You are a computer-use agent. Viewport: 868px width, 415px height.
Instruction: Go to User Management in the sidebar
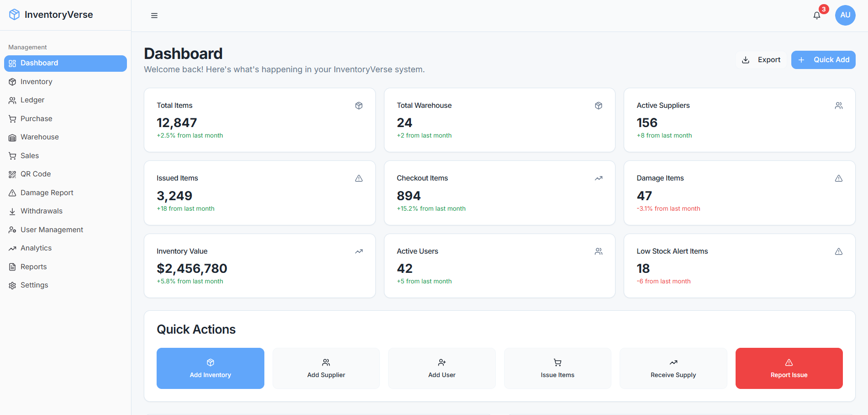pyautogui.click(x=52, y=229)
